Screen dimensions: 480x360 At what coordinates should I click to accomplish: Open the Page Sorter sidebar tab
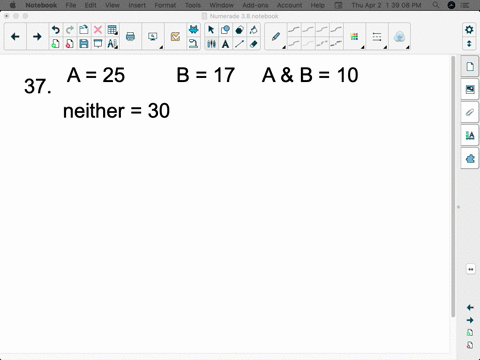click(470, 66)
